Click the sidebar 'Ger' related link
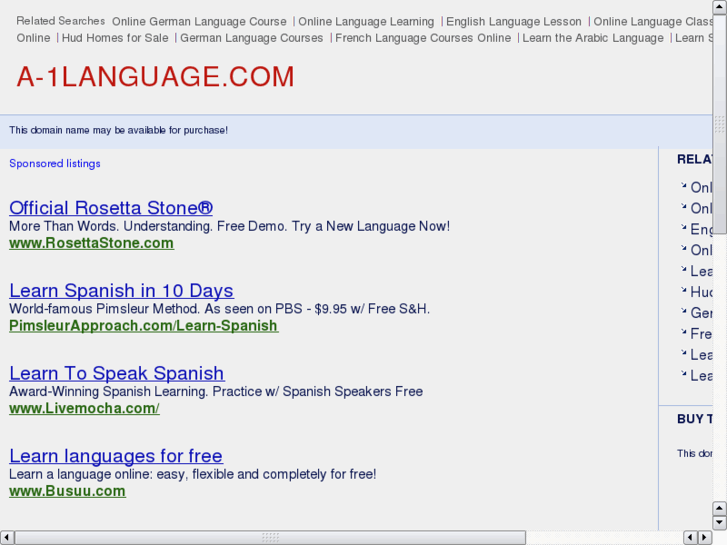This screenshot has width=727, height=545. click(x=701, y=313)
